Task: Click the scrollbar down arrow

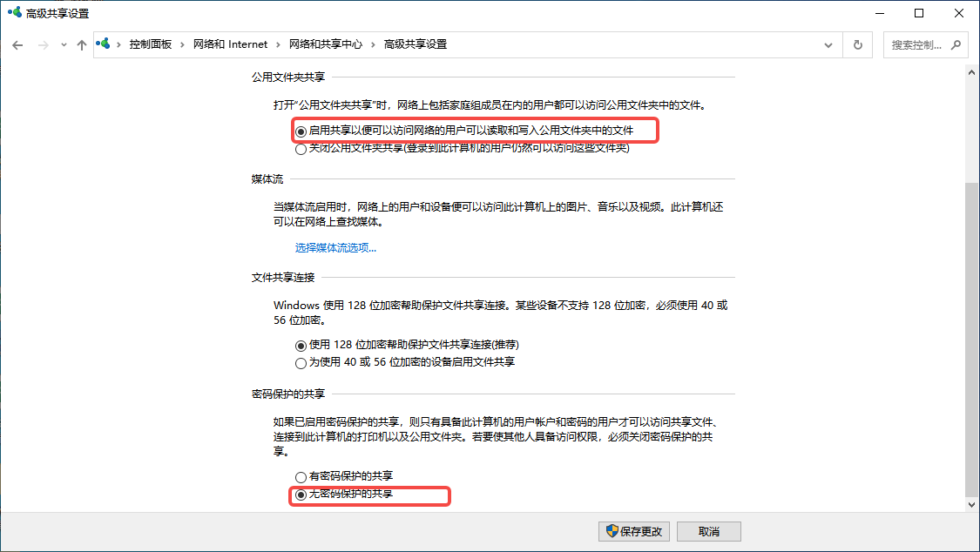Action: point(971,504)
